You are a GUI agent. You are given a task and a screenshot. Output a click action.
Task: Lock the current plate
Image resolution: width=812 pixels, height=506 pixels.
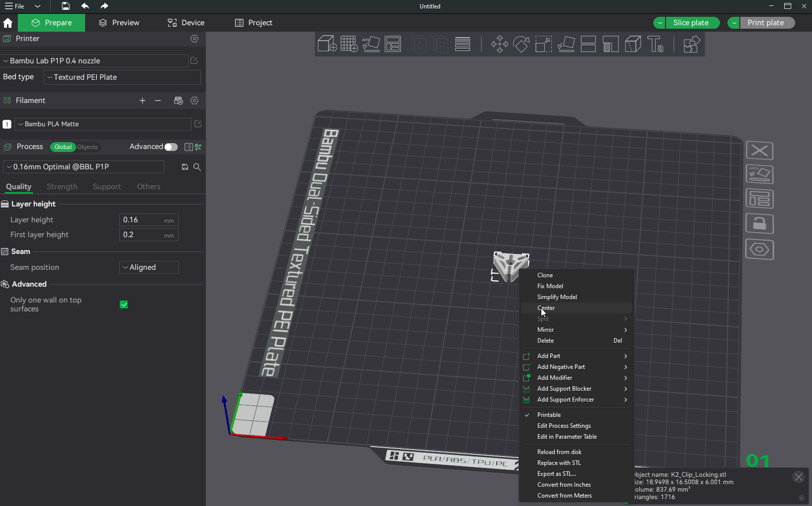760,223
